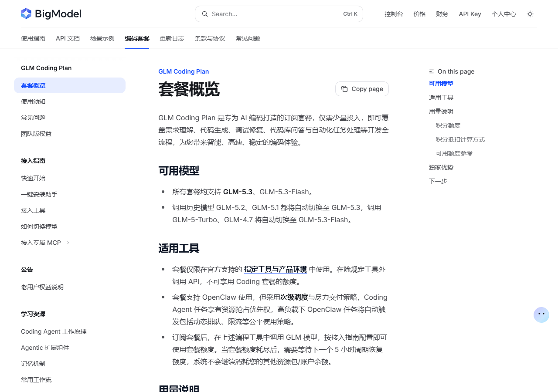Open 老用户权益说明 in the sidebar
The image size is (558, 392).
coord(70,287)
